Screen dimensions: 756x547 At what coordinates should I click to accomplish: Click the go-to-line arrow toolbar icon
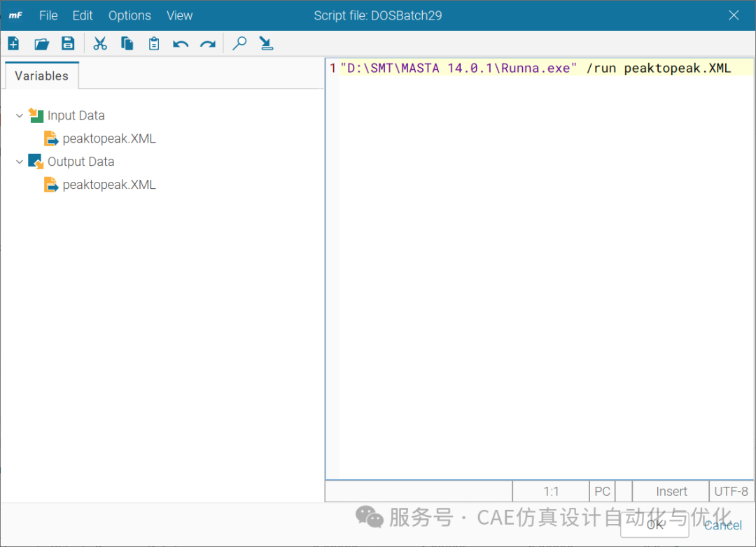[x=266, y=43]
